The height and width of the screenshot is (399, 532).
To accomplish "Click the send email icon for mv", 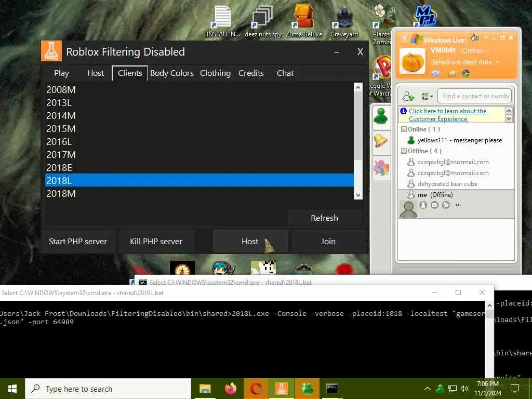I will 435,205.
